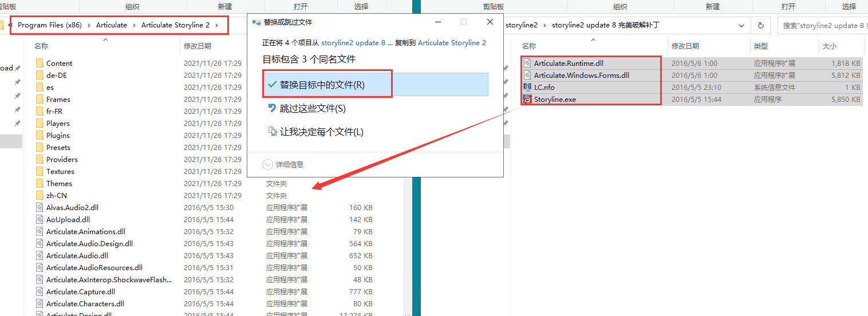Click the Frames folder icon
Image resolution: width=868 pixels, height=316 pixels.
point(39,99)
